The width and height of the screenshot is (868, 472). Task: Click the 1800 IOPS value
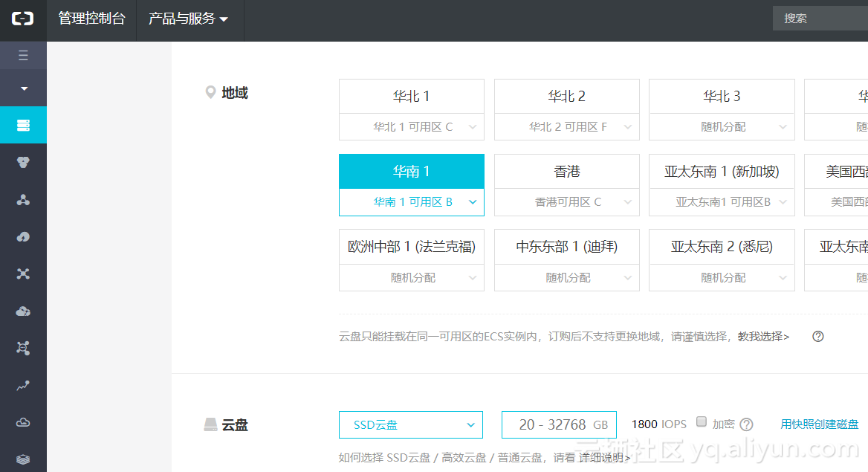[x=658, y=424]
